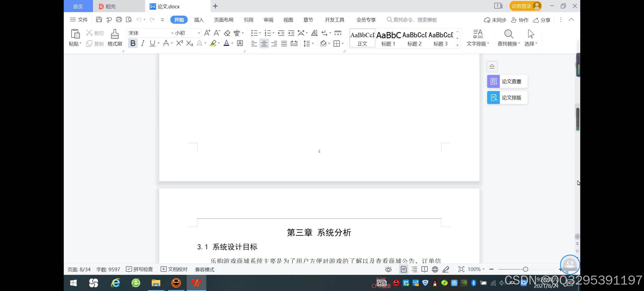Click the yellow highlight color swatch
Screen dimensions: 644x291
[213, 43]
